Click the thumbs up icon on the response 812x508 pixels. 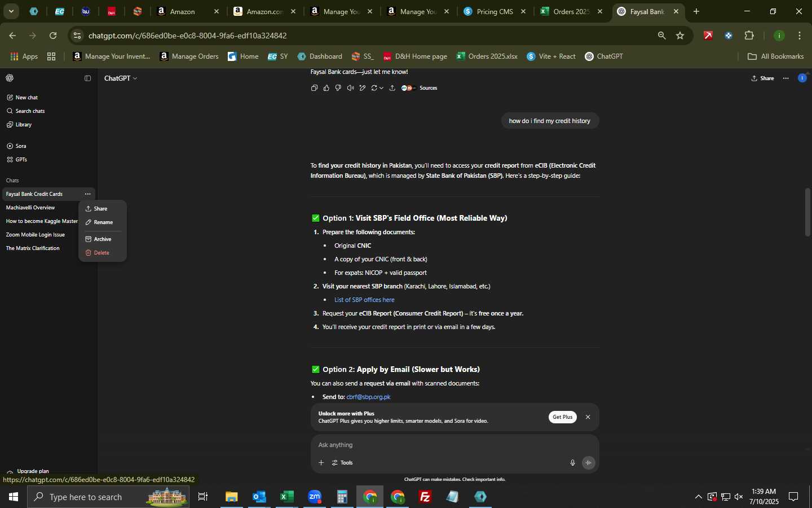coord(326,88)
